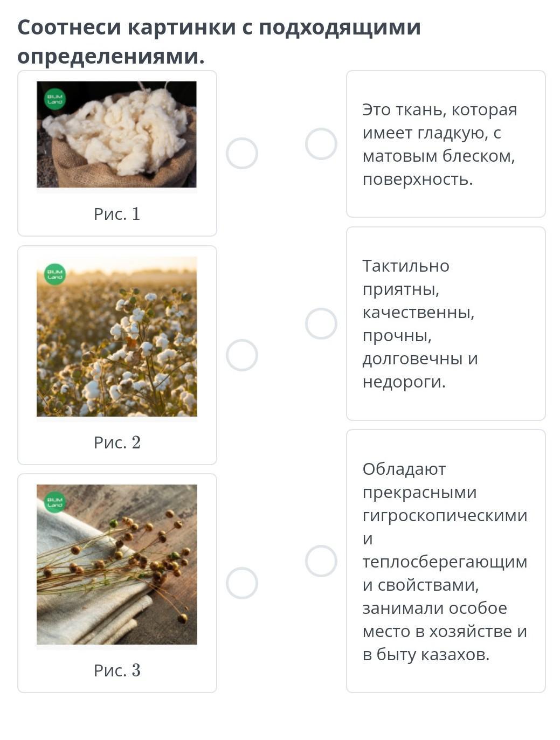Screen dimensions: 560x740
Task: Open the flax stems on linen photo
Action: click(x=116, y=564)
